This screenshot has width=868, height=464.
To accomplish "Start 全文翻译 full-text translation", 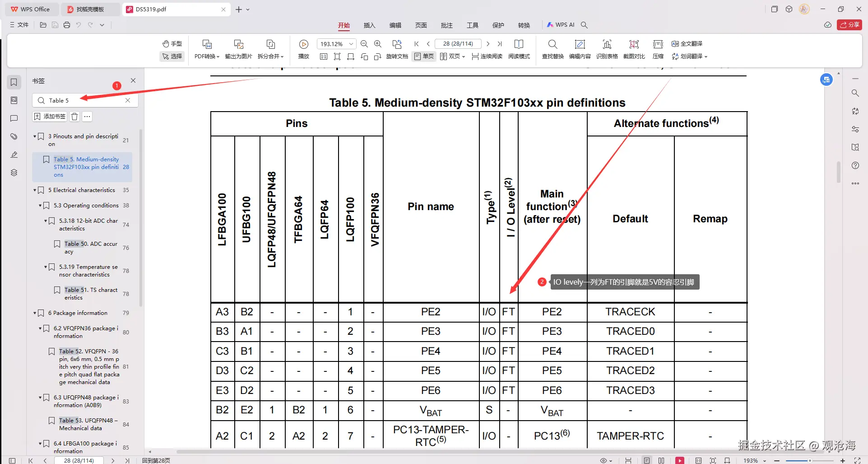I will 687,44.
